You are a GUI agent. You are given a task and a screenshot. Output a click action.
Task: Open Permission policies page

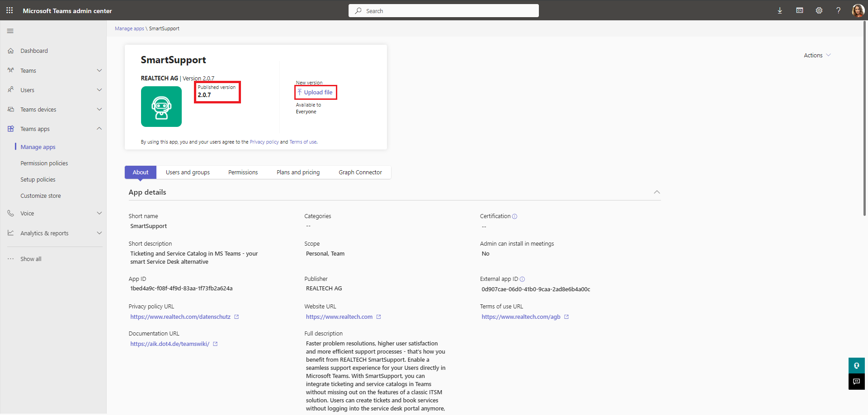coord(44,163)
